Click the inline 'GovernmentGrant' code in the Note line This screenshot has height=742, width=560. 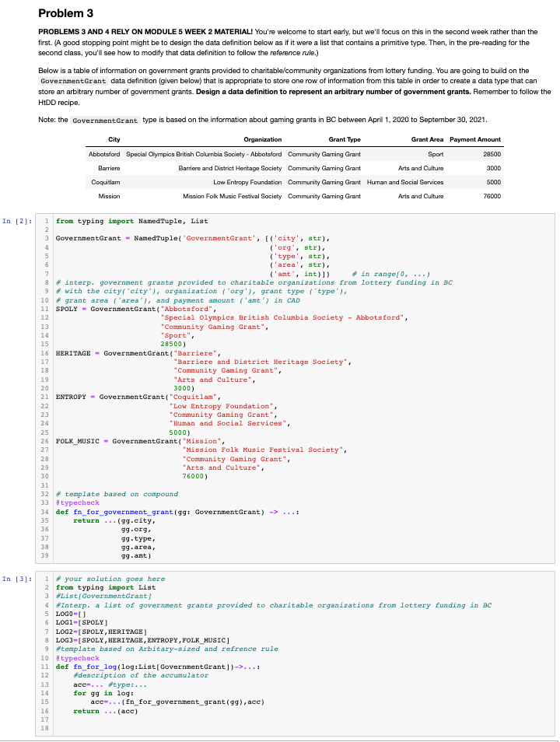(105, 121)
